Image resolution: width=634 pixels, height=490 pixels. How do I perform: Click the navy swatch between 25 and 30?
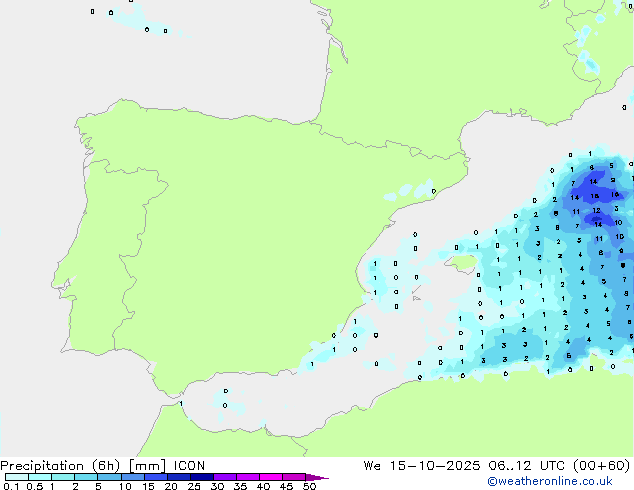(x=202, y=477)
